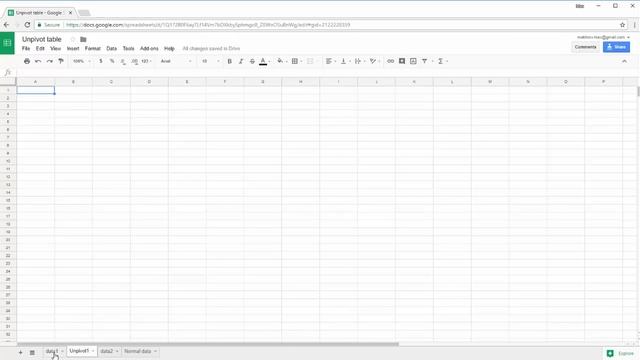The image size is (640, 360).
Task: Open the Add-ons menu
Action: (149, 49)
